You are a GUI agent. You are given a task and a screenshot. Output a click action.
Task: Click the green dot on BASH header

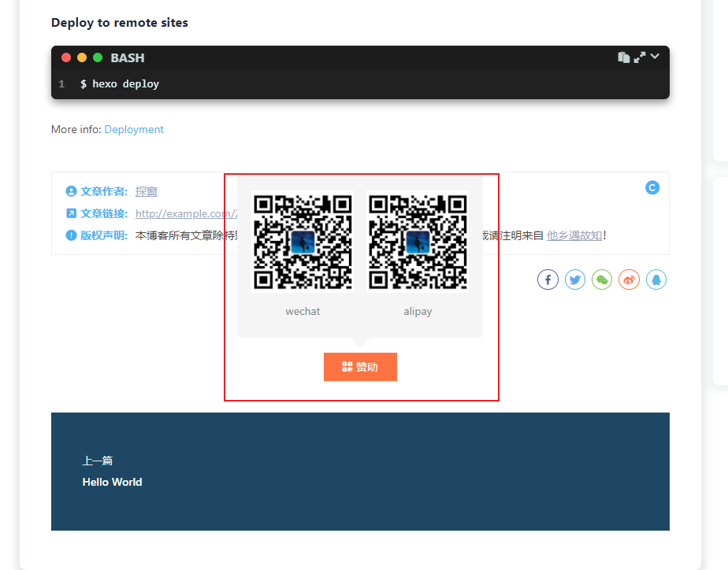pos(98,57)
